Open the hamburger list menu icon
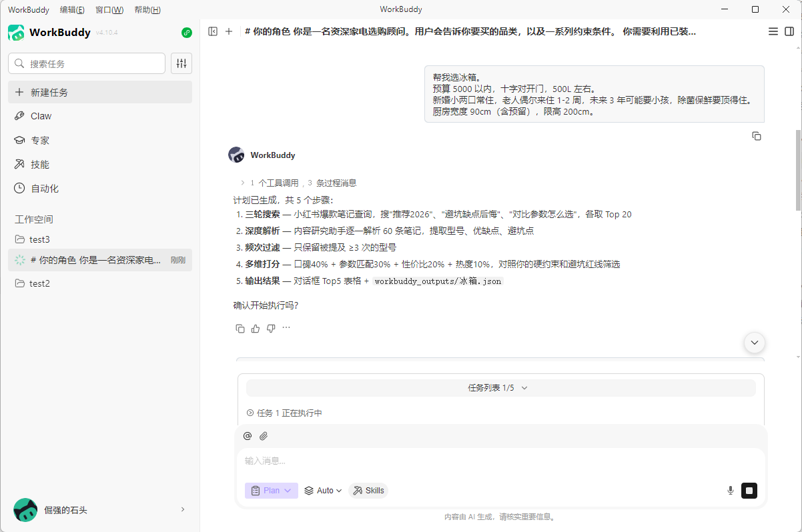 point(773,31)
